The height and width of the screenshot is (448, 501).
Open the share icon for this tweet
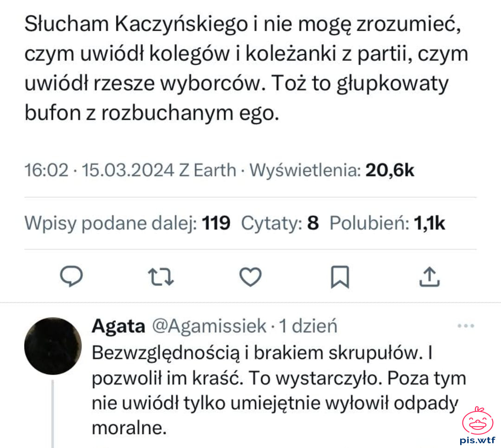(429, 277)
